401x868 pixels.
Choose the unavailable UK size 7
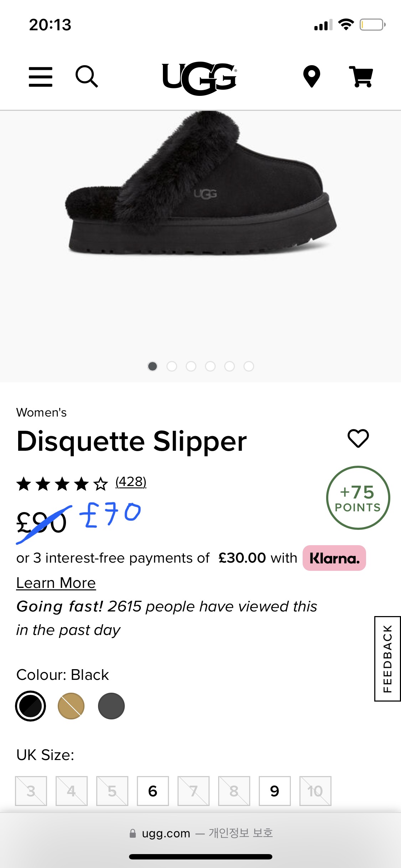194,791
